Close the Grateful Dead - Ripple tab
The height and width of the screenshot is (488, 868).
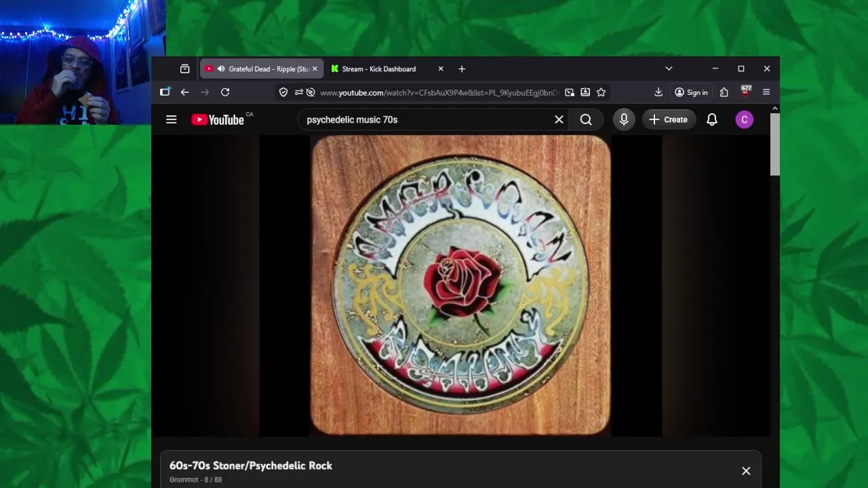coord(314,69)
